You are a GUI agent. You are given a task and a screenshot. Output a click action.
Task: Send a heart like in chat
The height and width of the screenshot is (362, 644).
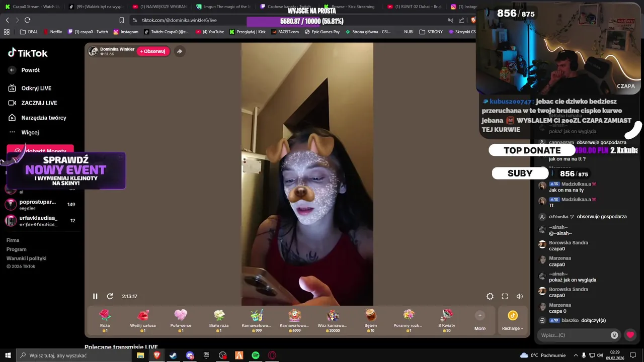click(630, 335)
